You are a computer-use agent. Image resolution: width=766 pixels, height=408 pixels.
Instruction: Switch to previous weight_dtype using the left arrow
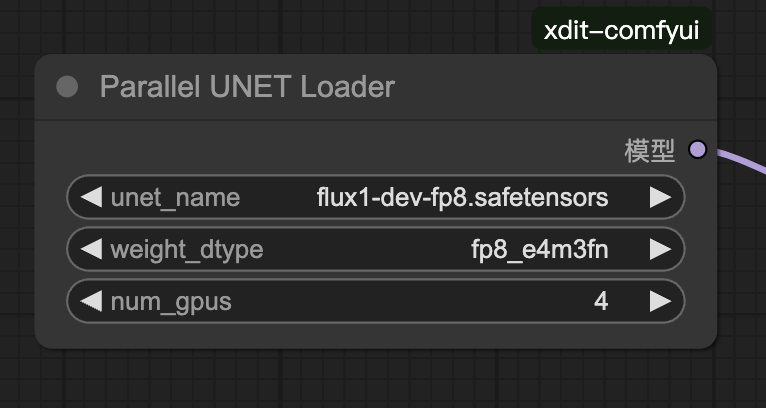91,249
